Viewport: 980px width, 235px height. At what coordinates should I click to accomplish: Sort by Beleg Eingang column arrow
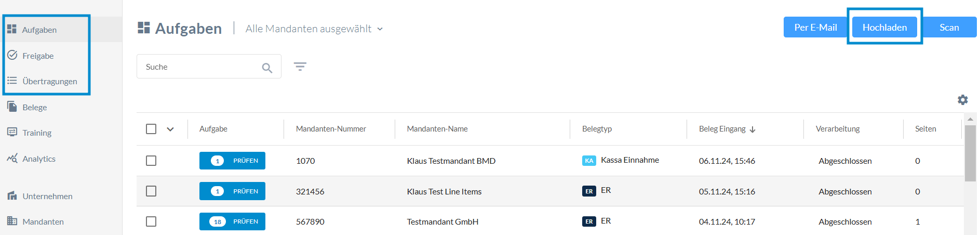point(753,129)
